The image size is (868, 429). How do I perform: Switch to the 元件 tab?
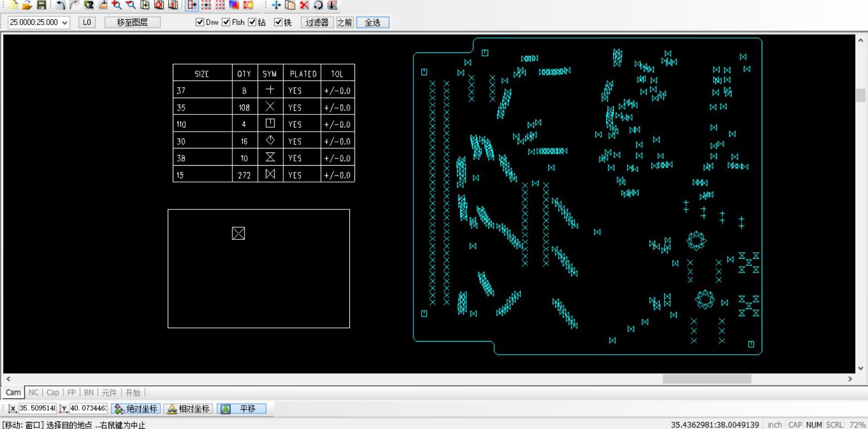[109, 392]
